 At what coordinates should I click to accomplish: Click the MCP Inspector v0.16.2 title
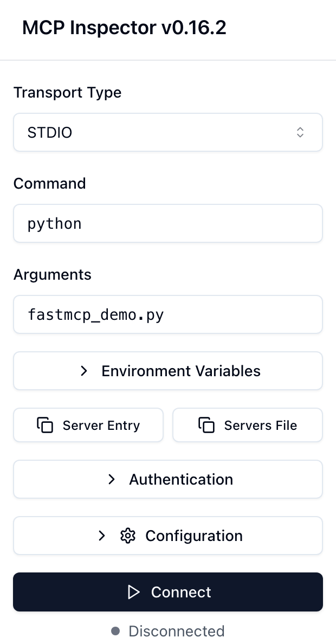(124, 28)
